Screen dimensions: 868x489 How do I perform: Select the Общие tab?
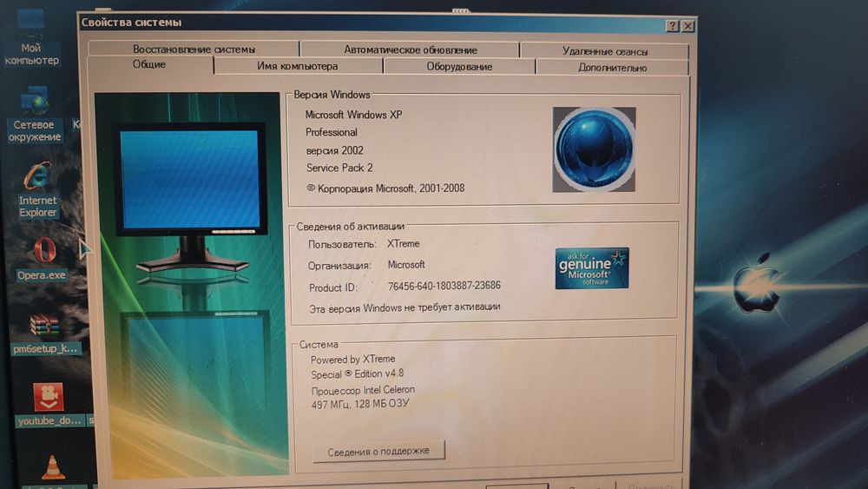coord(149,65)
